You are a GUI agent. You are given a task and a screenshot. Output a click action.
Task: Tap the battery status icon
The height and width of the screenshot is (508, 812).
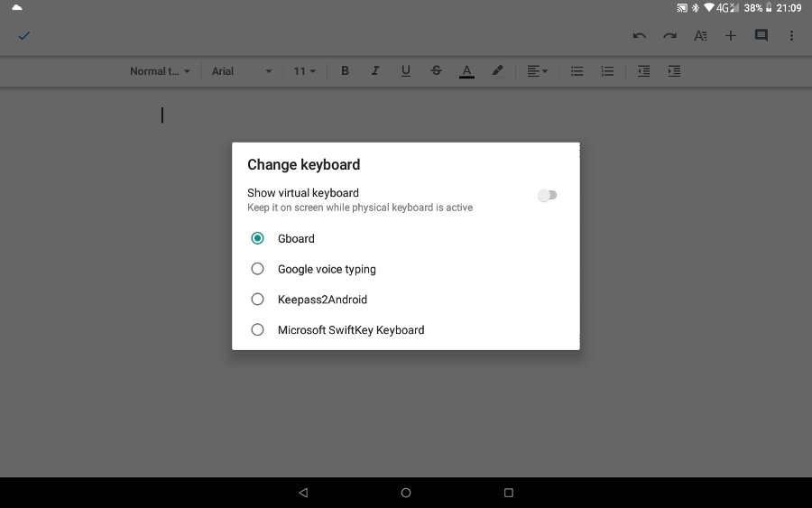click(x=769, y=8)
